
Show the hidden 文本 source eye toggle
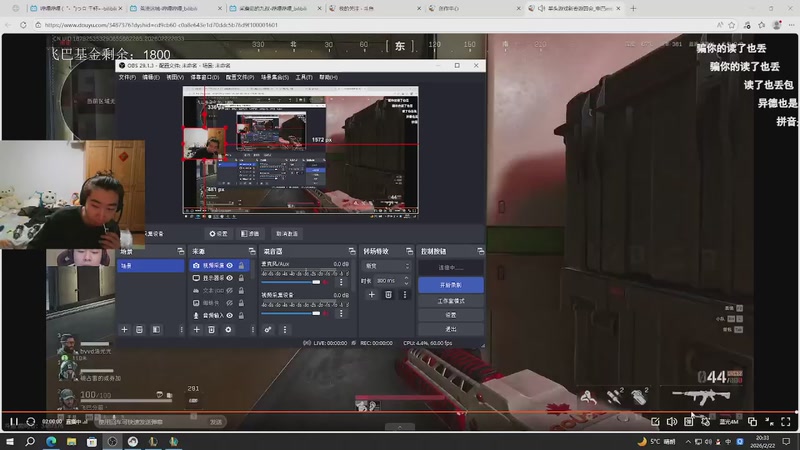pyautogui.click(x=230, y=290)
